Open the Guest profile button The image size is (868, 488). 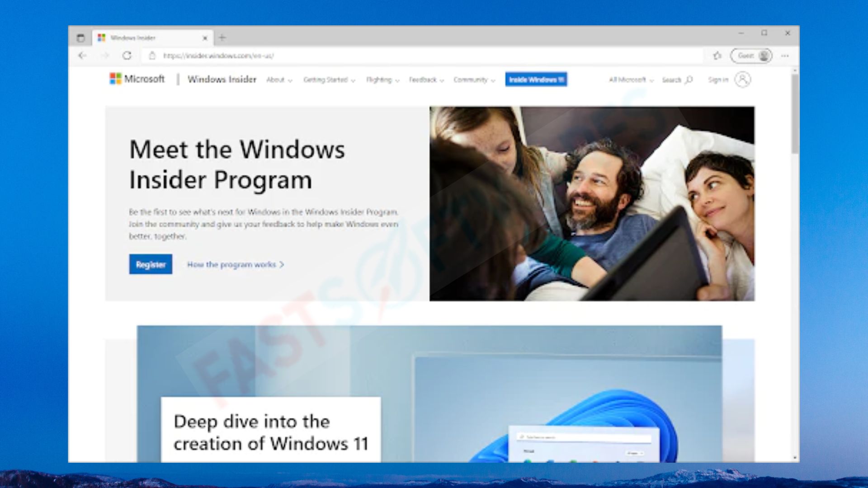point(751,56)
